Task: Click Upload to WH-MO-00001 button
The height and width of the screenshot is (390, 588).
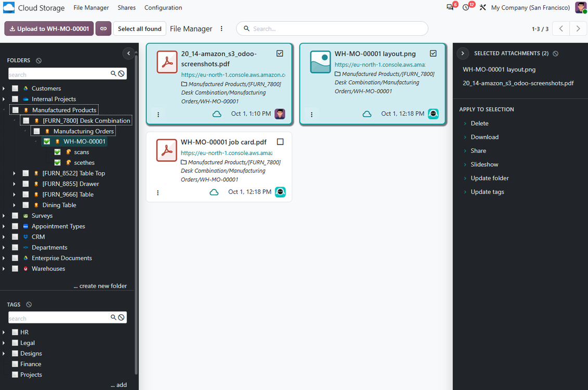Action: point(49,29)
